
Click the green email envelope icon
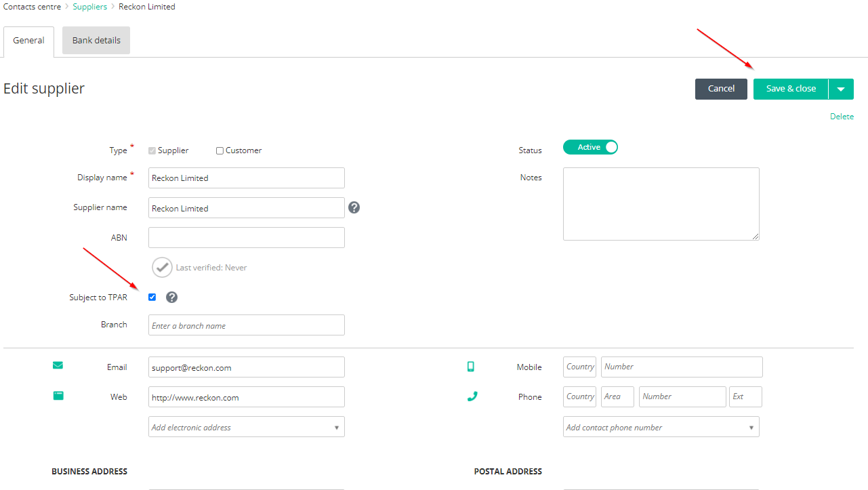pos(58,365)
